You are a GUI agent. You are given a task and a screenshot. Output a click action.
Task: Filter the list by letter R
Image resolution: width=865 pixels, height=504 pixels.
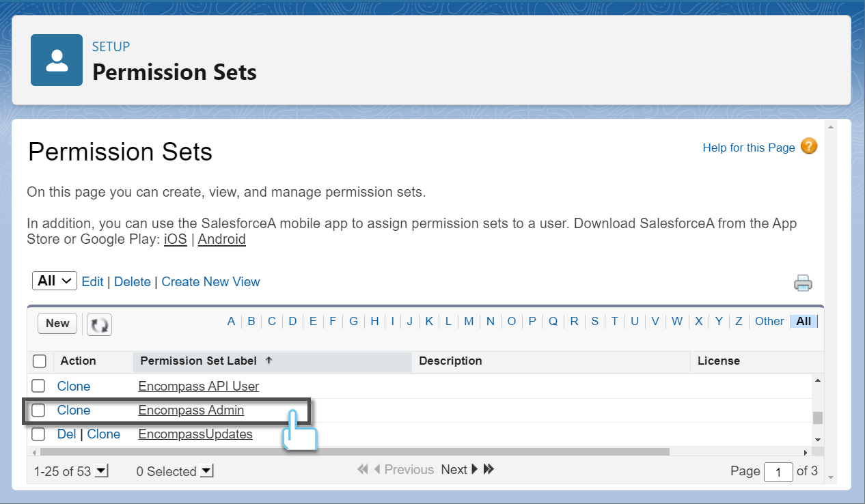[575, 321]
